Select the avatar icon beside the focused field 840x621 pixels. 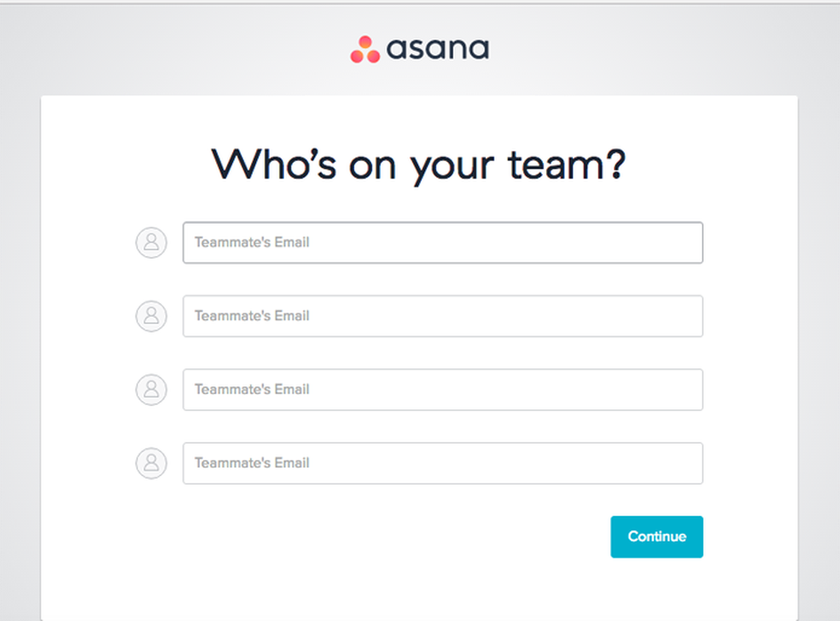[x=151, y=243]
